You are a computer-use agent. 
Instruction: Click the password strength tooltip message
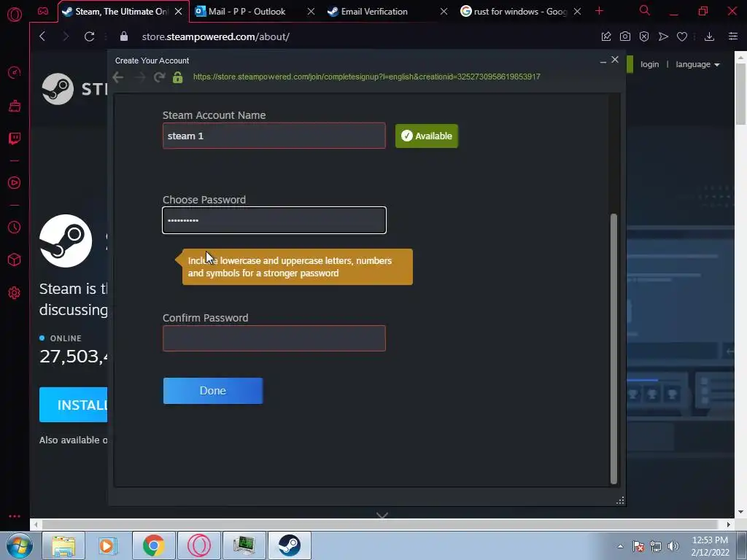(x=298, y=267)
